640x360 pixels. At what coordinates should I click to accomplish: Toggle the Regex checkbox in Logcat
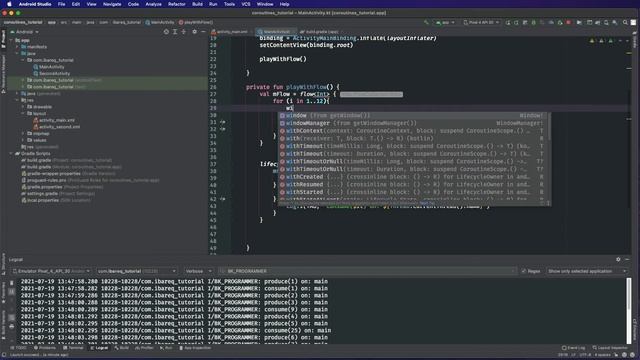pyautogui.click(x=524, y=271)
